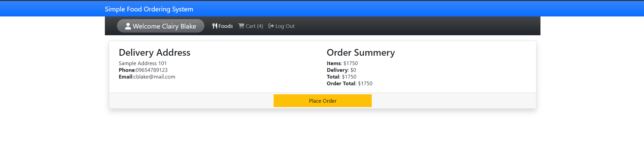The width and height of the screenshot is (644, 146).
Task: Click the Items $1750 line
Action: pos(342,63)
